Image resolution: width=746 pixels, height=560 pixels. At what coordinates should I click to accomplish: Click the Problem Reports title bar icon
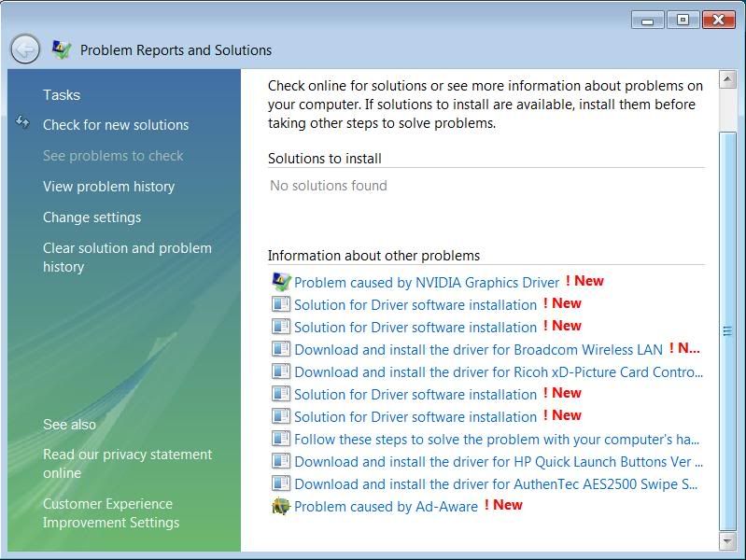62,49
